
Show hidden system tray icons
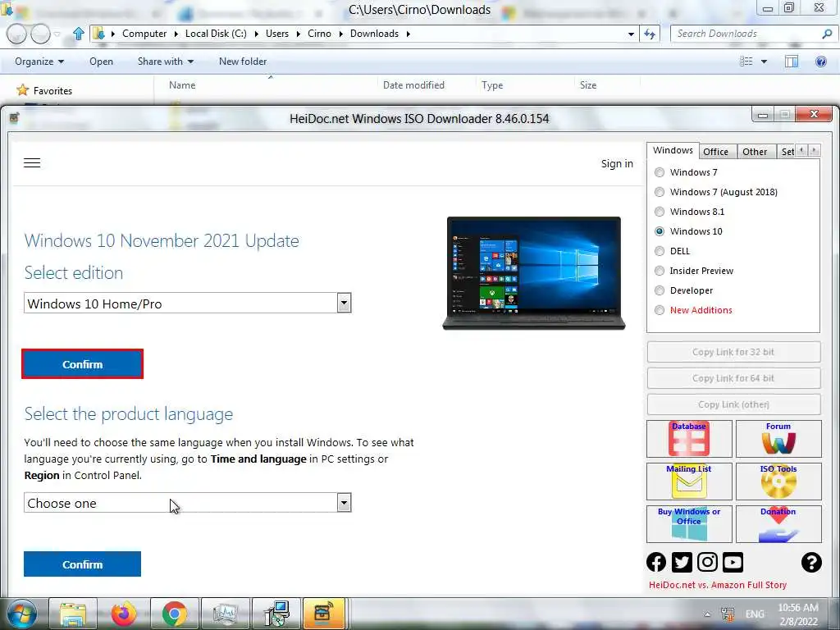(707, 614)
